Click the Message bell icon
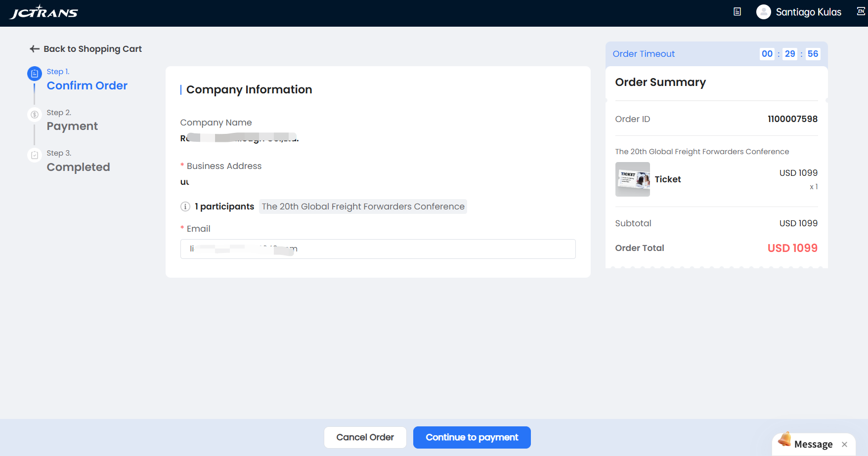This screenshot has height=456, width=868. click(784, 439)
